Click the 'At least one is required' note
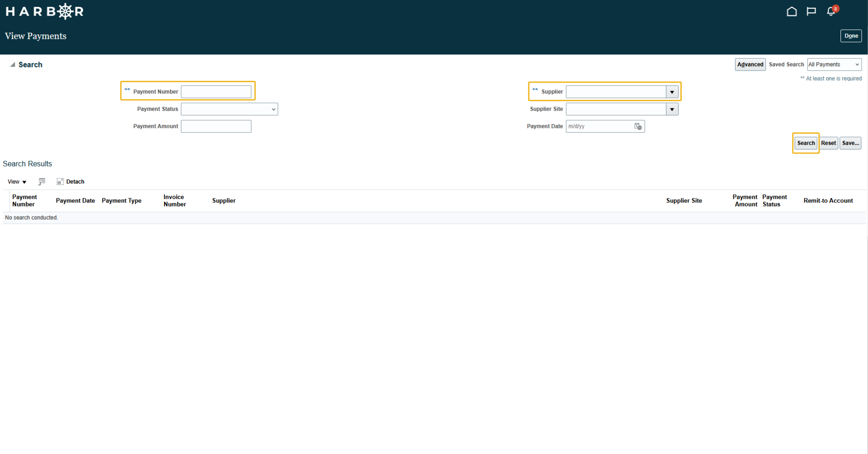Screen dimensions: 868x454 tap(831, 79)
